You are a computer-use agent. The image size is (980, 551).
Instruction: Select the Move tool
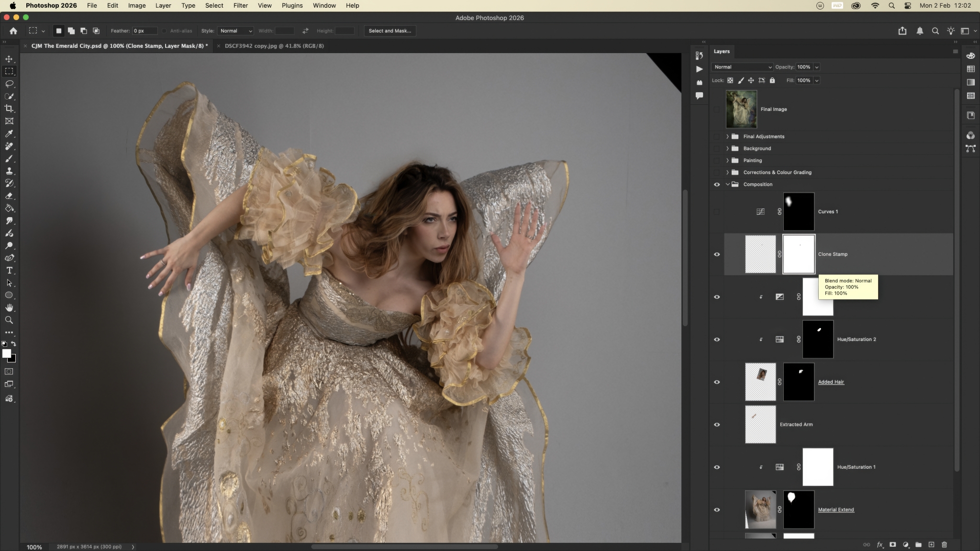coord(9,59)
